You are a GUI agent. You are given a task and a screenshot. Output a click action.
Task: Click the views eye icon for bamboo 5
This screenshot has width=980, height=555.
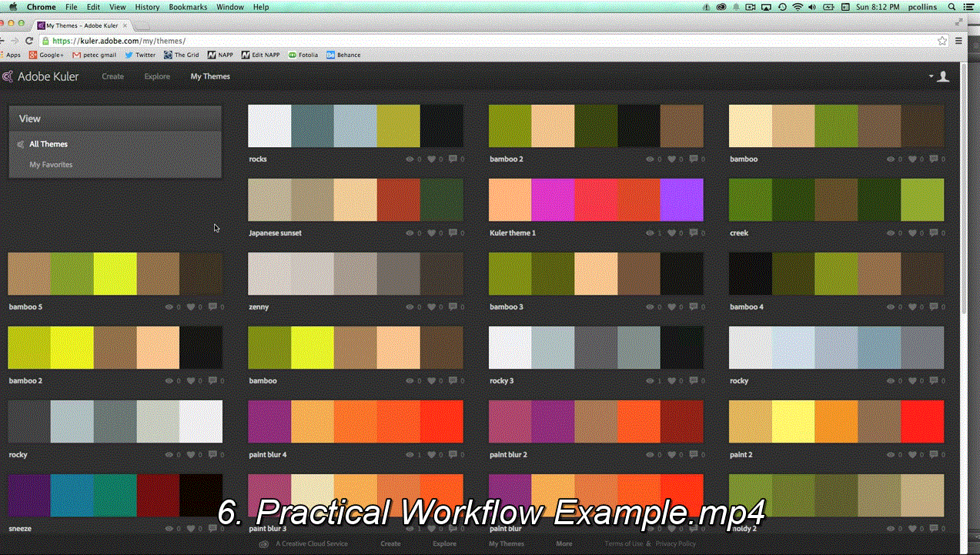pos(170,307)
